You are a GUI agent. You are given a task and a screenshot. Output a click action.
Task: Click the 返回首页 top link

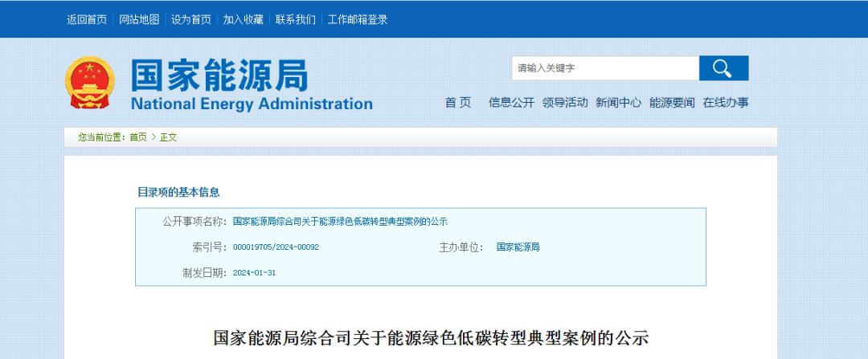pyautogui.click(x=87, y=19)
